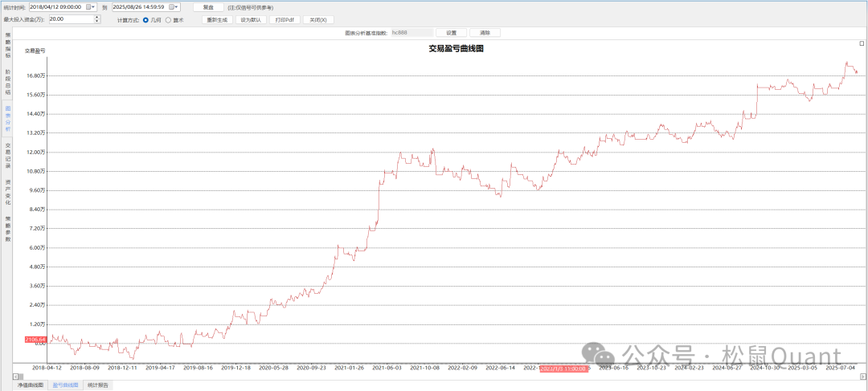Increase the 最大投入资金 spinner value
The height and width of the screenshot is (391, 868).
[x=97, y=17]
